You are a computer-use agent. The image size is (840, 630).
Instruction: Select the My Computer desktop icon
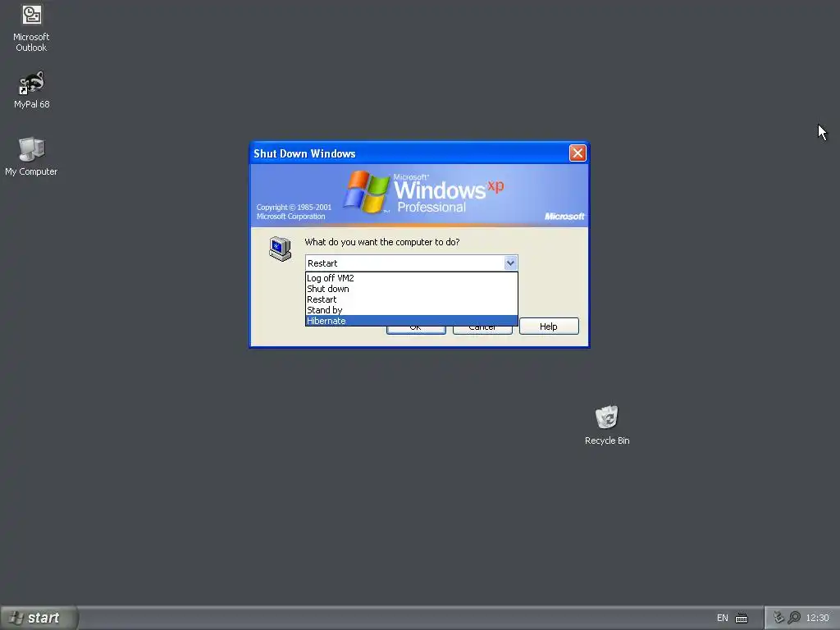[31, 157]
